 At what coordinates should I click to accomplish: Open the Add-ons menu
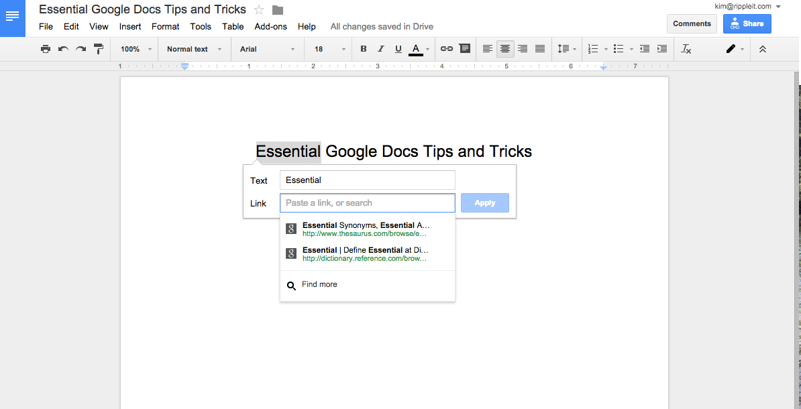[x=271, y=27]
